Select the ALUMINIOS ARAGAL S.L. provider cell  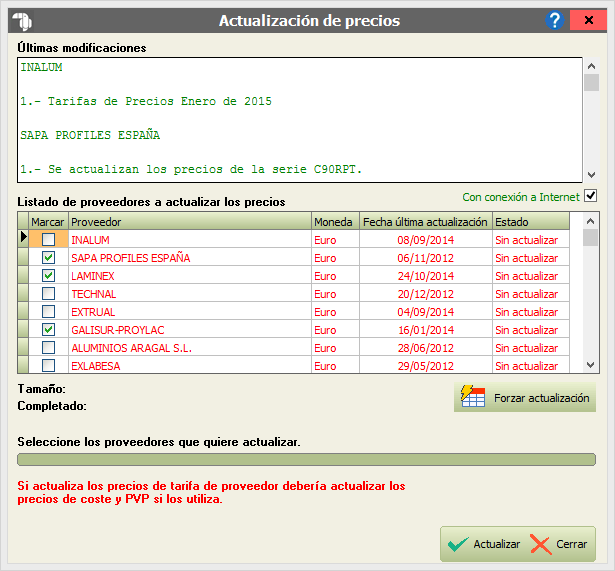tap(190, 348)
